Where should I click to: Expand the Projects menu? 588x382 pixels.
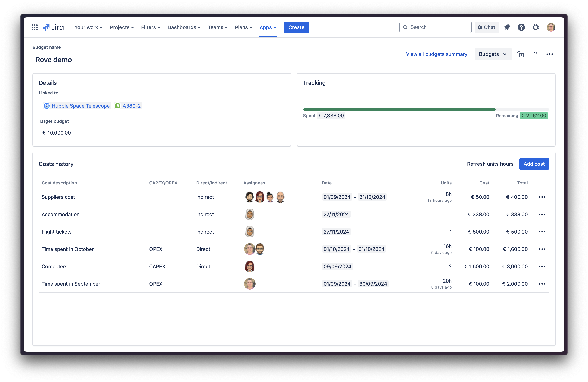(122, 27)
